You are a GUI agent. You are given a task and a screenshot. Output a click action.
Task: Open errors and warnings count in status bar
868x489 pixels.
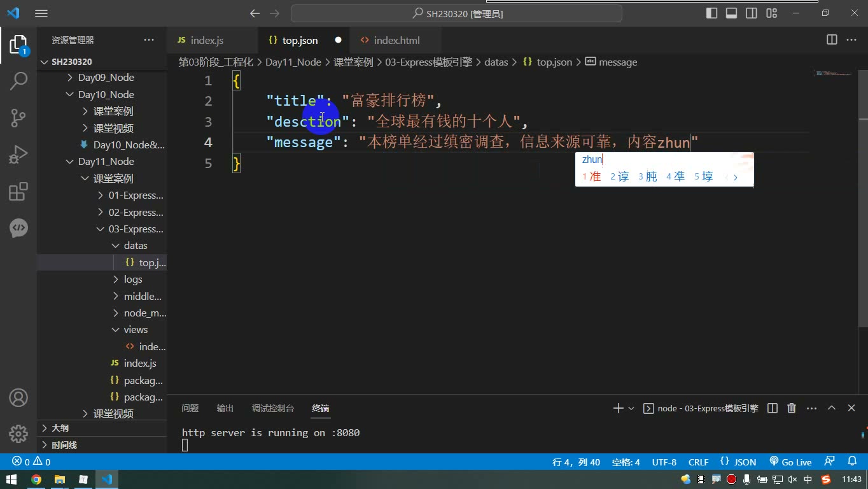click(31, 462)
